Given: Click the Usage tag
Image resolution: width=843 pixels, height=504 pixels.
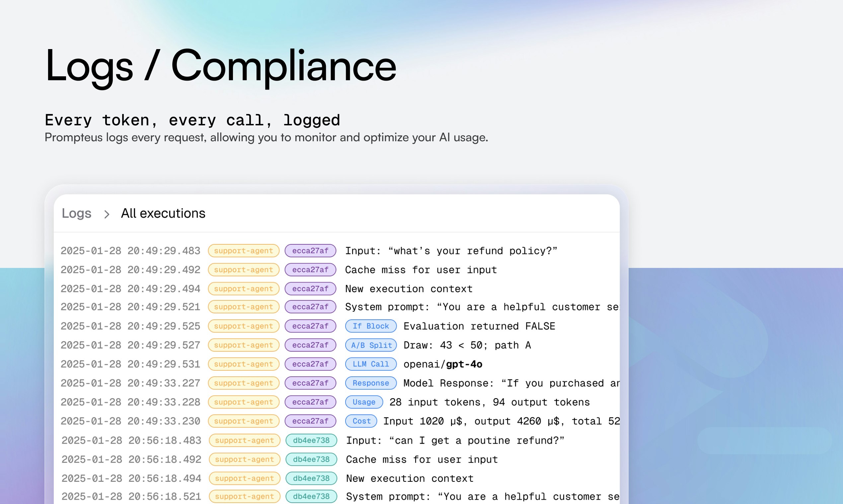Looking at the screenshot, I should [x=364, y=402].
